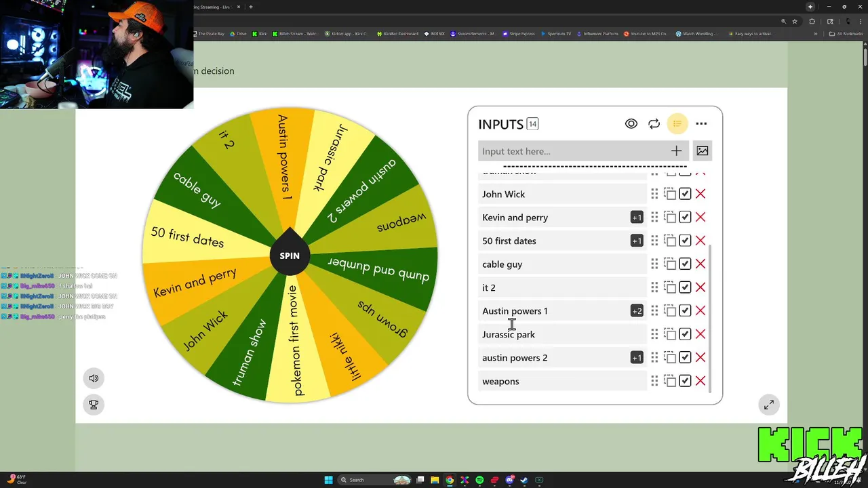The width and height of the screenshot is (868, 488).
Task: Open the browser extensions puzzle icon
Action: click(812, 21)
